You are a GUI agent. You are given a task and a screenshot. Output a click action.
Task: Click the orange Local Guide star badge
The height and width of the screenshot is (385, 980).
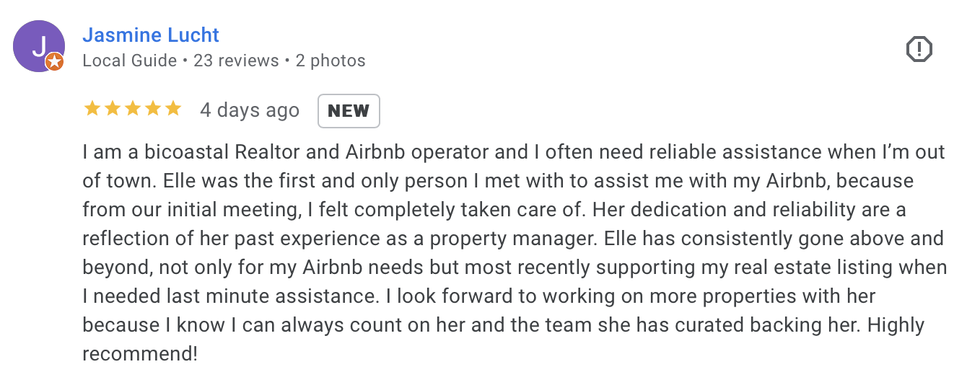coord(55,63)
